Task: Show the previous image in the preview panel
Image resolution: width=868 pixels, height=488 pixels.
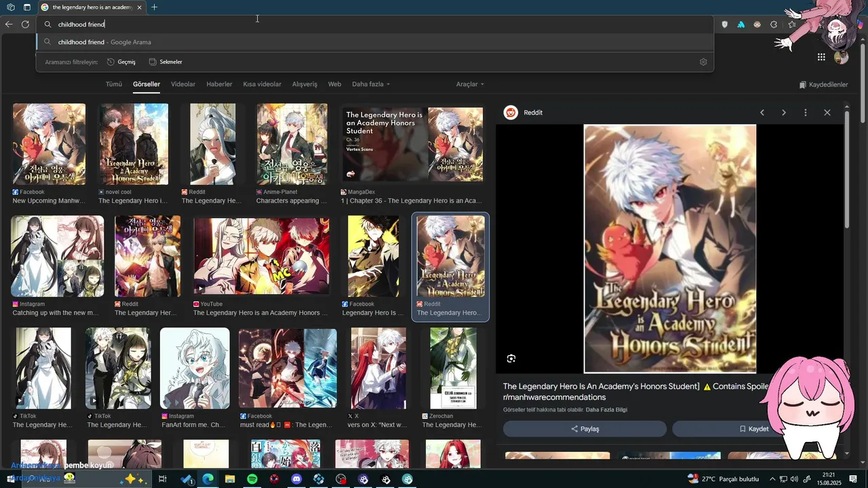Action: pos(762,113)
